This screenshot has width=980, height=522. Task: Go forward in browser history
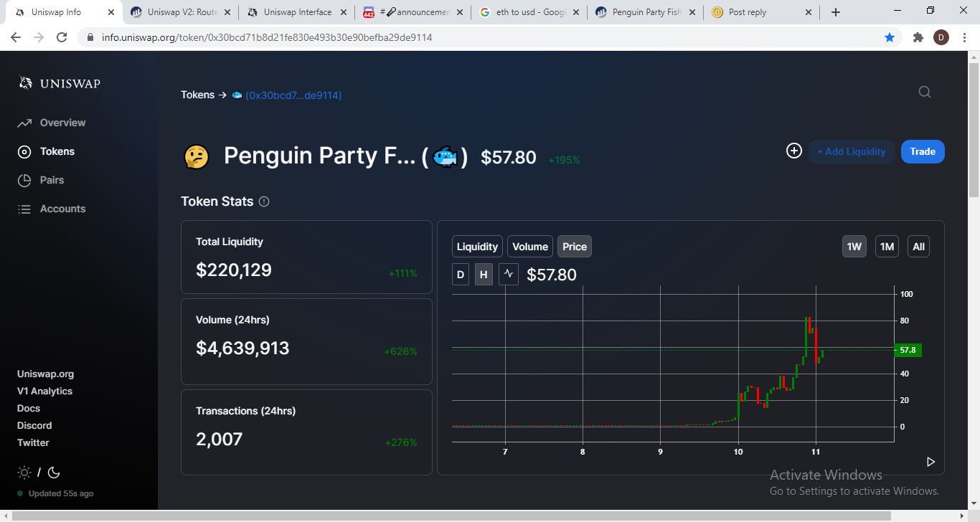pos(39,37)
